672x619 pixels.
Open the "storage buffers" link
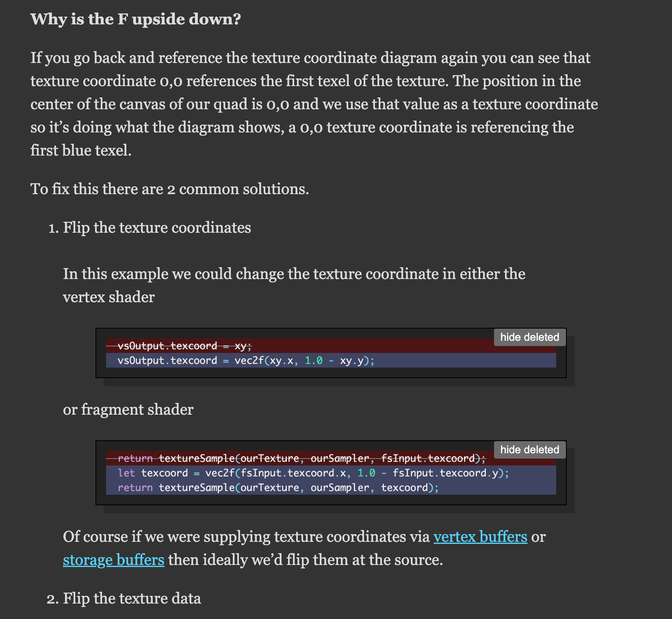point(113,560)
